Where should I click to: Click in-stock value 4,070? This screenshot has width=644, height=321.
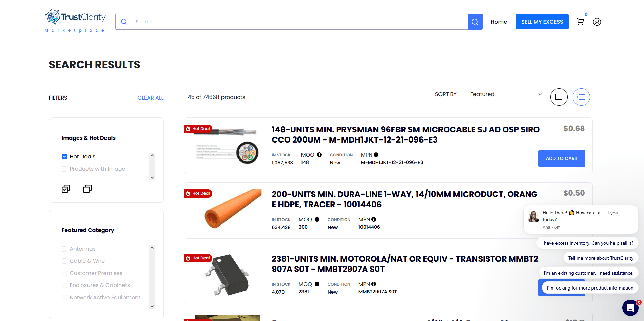coord(278,292)
